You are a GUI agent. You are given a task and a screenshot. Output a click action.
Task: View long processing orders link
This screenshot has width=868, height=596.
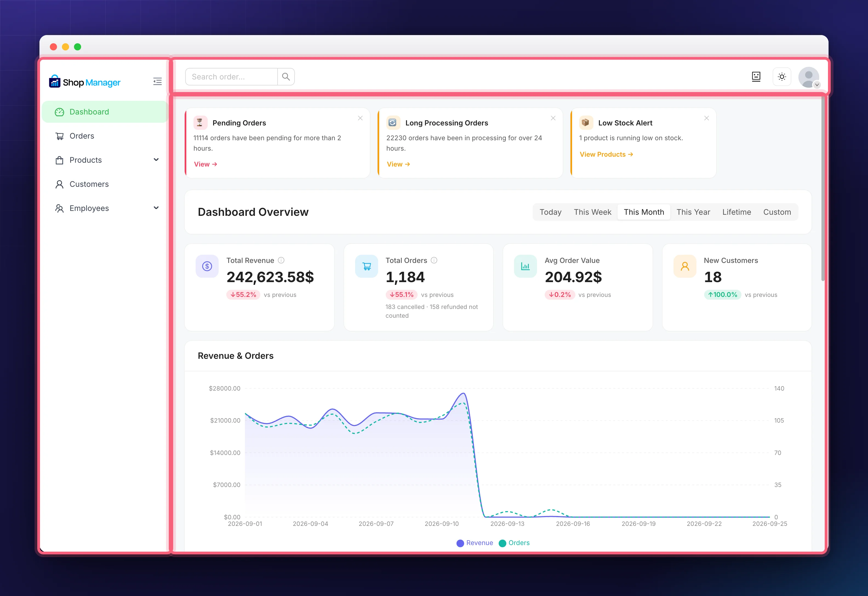tap(398, 164)
